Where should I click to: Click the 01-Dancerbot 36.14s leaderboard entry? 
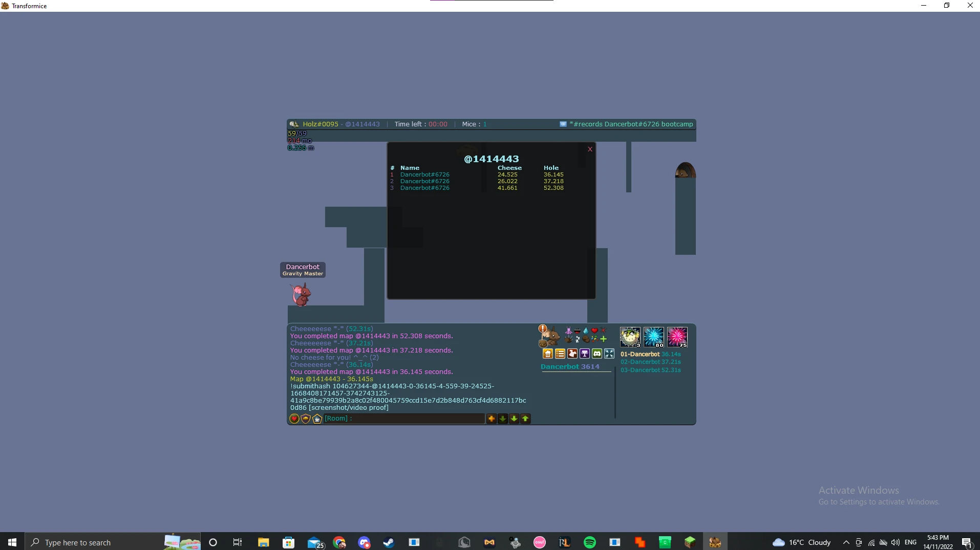coord(651,354)
